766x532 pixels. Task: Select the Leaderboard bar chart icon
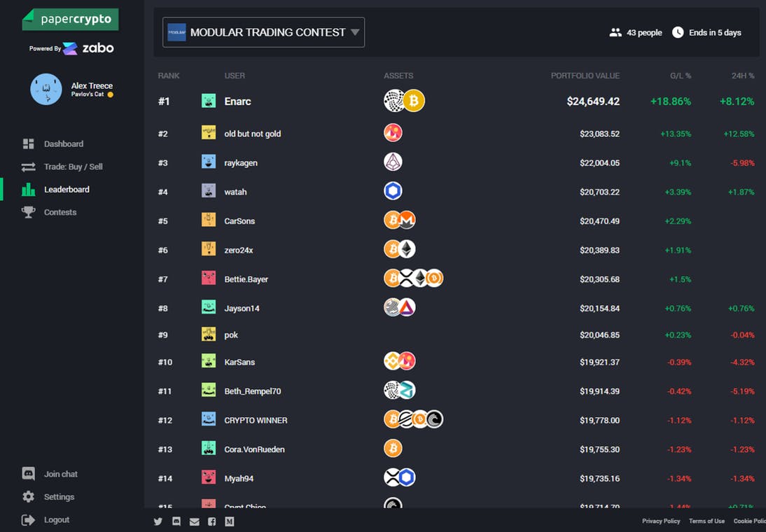click(x=28, y=190)
